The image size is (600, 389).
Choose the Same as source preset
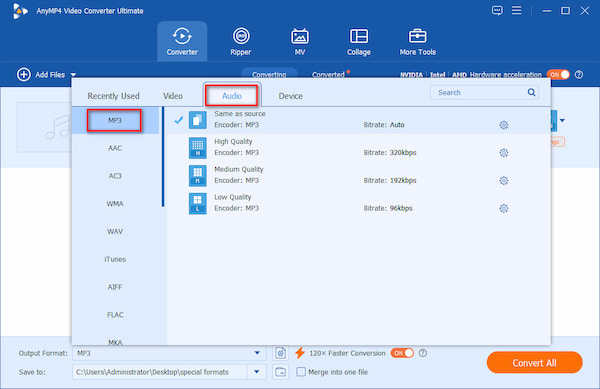pyautogui.click(x=359, y=120)
